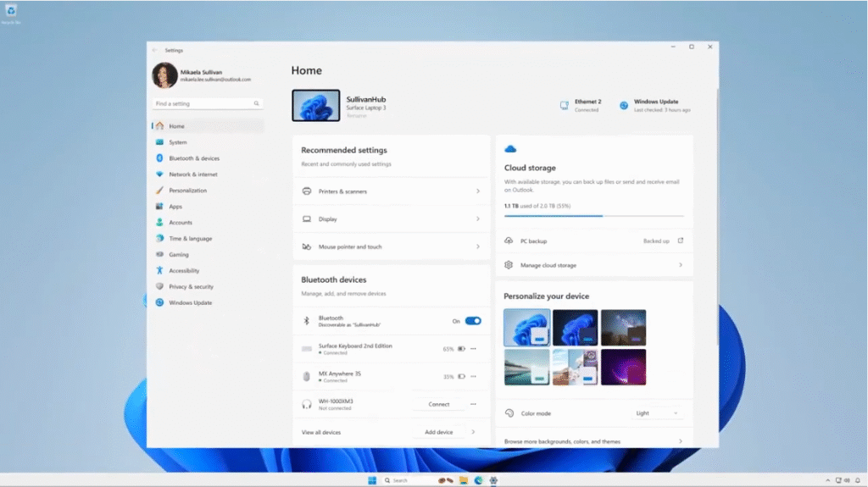Click the Add device button
This screenshot has height=487, width=868.
pyautogui.click(x=438, y=432)
